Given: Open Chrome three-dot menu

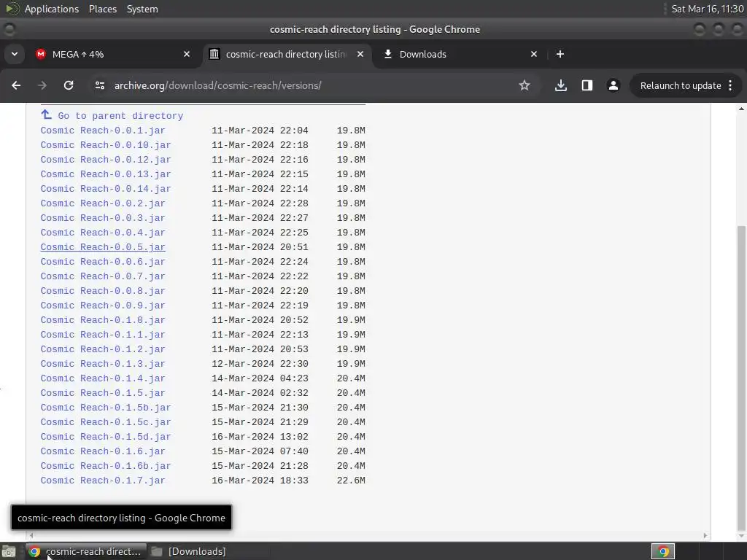Looking at the screenshot, I should 730,85.
